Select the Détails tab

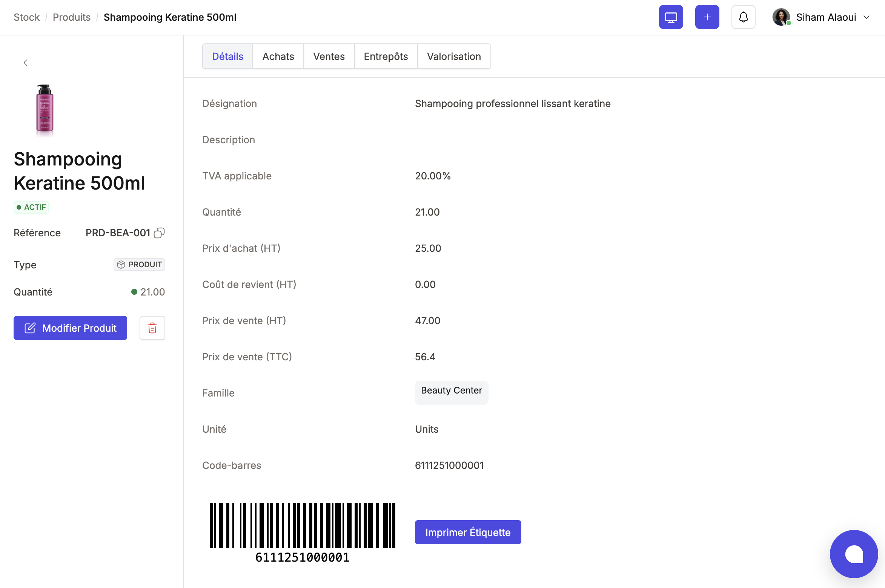[227, 57]
